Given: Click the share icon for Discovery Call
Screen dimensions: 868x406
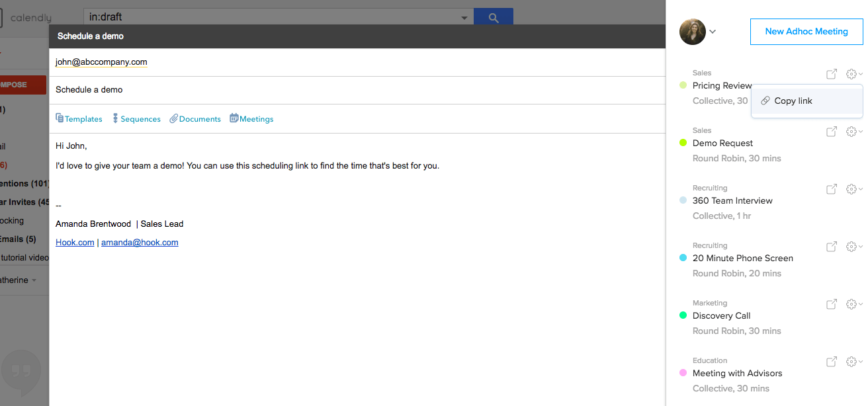Looking at the screenshot, I should (x=831, y=304).
